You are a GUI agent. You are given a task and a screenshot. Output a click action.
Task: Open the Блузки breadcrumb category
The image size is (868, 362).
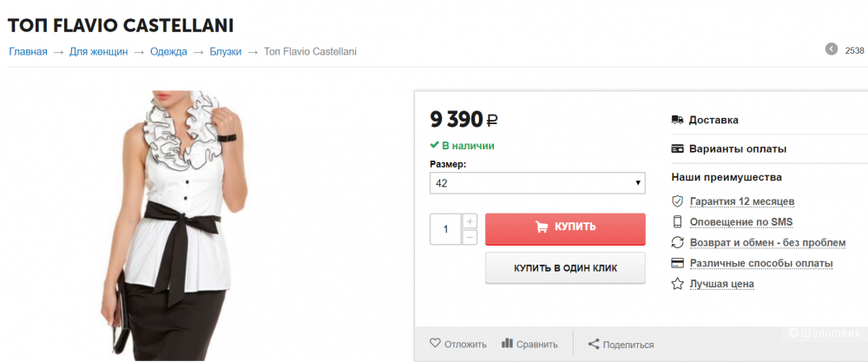click(226, 51)
